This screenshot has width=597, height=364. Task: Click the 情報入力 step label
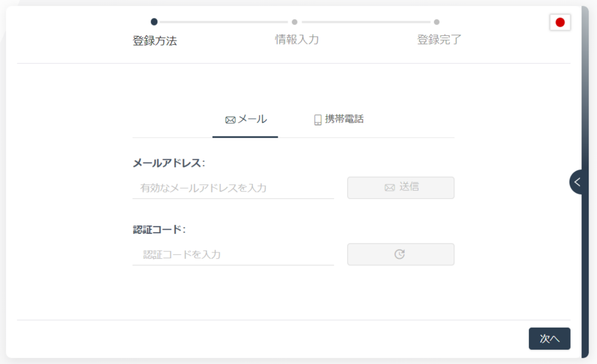pyautogui.click(x=297, y=39)
